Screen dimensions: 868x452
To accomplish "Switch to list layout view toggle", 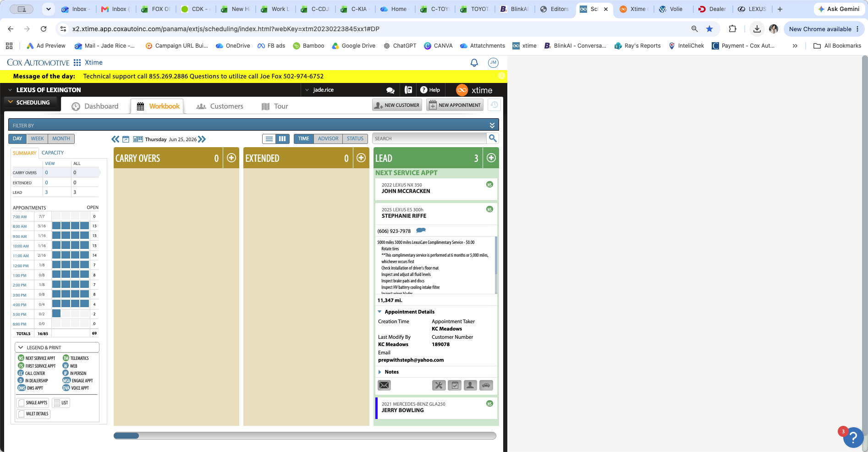I will click(x=269, y=138).
